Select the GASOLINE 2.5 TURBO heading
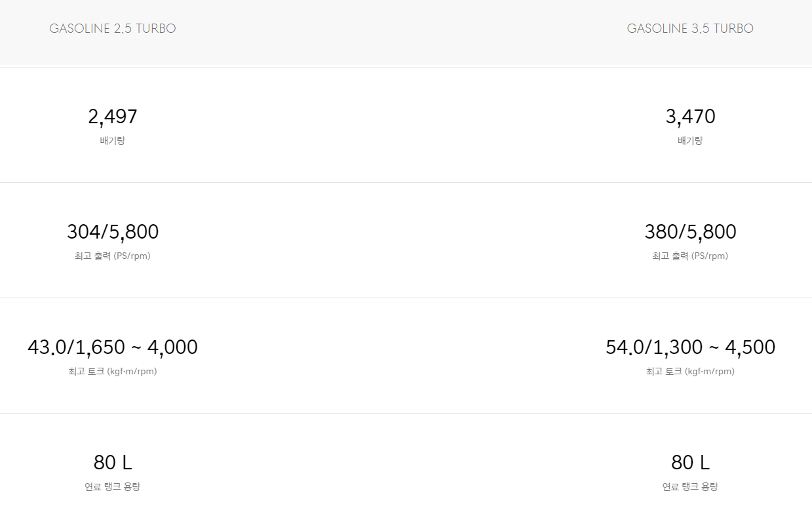The height and width of the screenshot is (527, 812). coord(113,29)
